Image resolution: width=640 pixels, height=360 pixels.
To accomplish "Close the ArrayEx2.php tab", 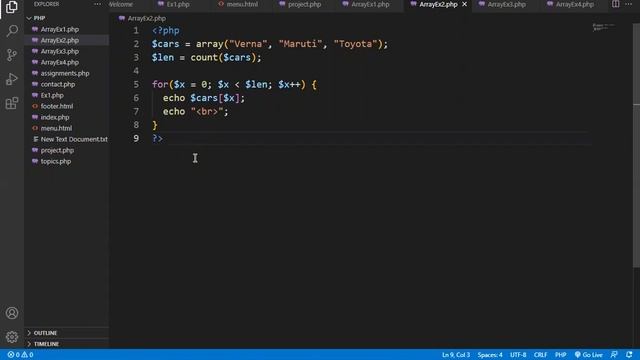I will (464, 4).
